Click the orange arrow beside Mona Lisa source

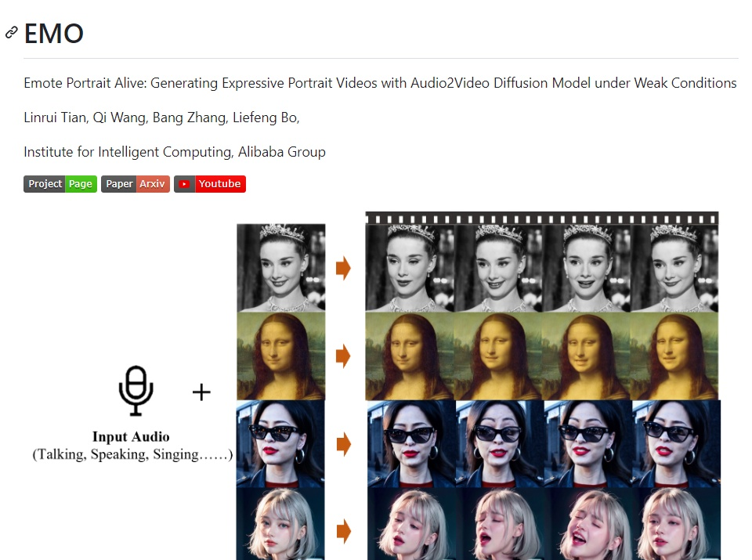pyautogui.click(x=343, y=356)
